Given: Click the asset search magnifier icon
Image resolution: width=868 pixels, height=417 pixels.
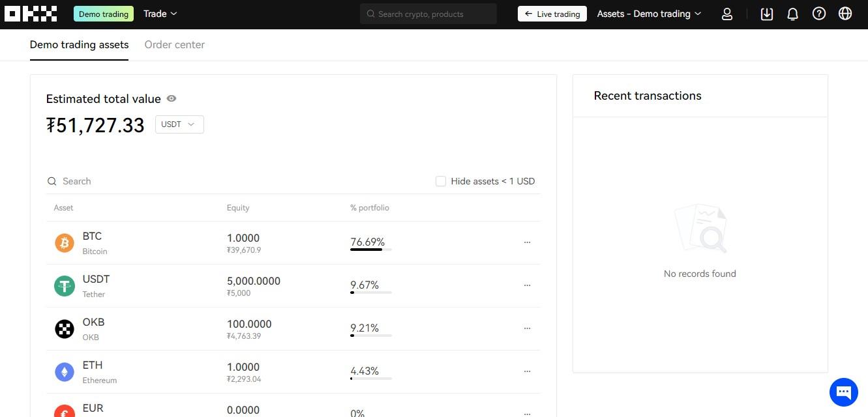Looking at the screenshot, I should click(52, 181).
